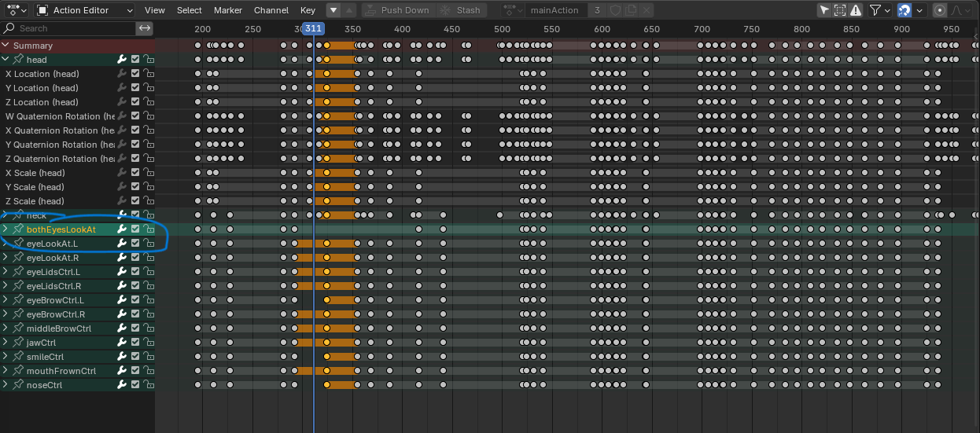
Task: Unlink the action with X icon
Action: click(647, 10)
